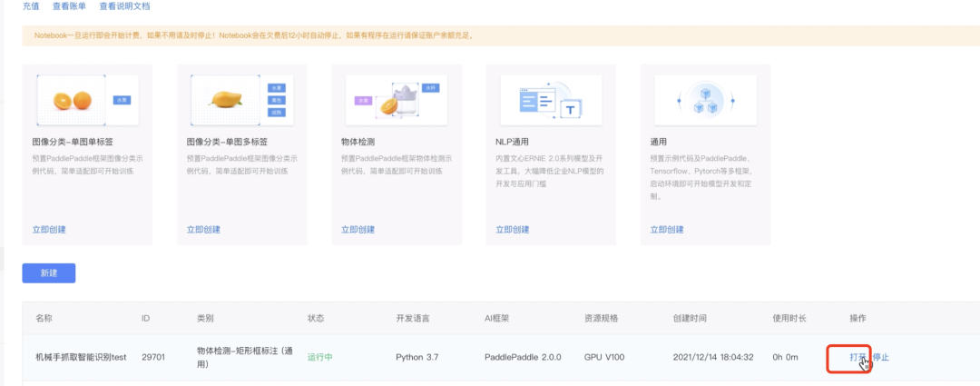Open the 查看说明文档 documentation link

[124, 7]
